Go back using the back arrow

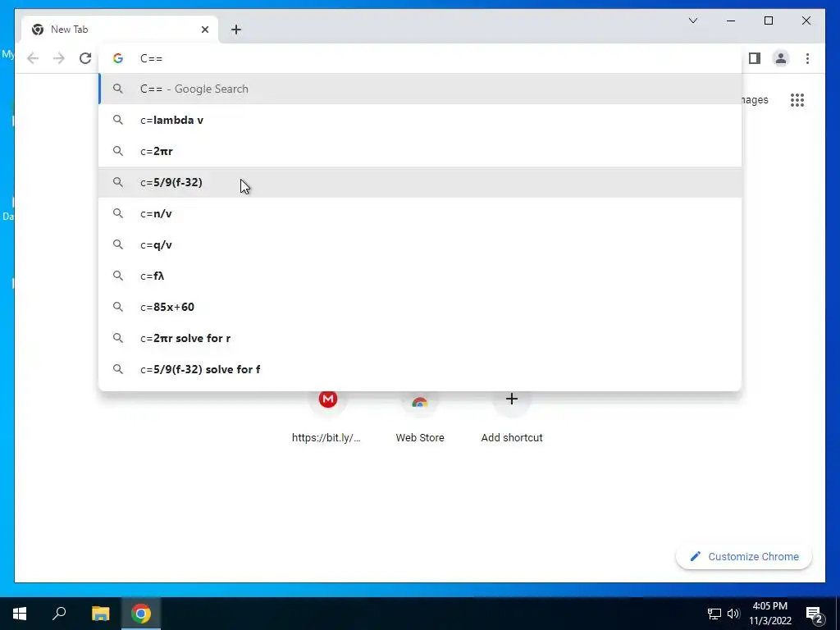pyautogui.click(x=33, y=58)
